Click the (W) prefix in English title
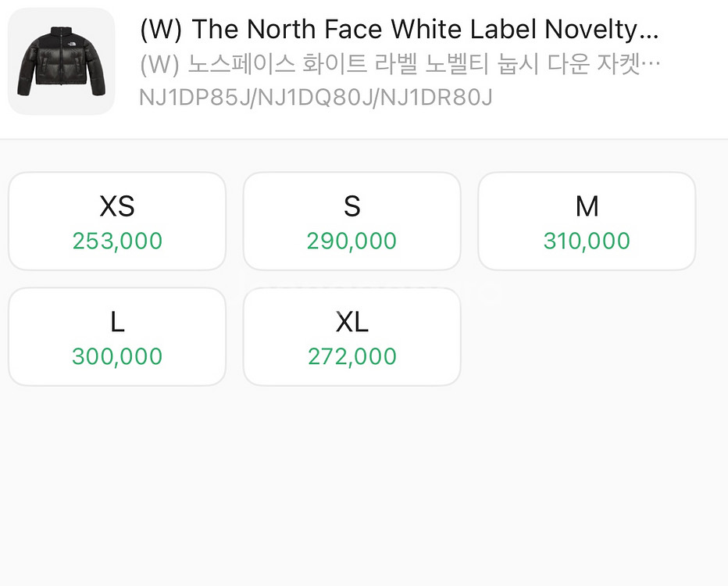 point(161,30)
